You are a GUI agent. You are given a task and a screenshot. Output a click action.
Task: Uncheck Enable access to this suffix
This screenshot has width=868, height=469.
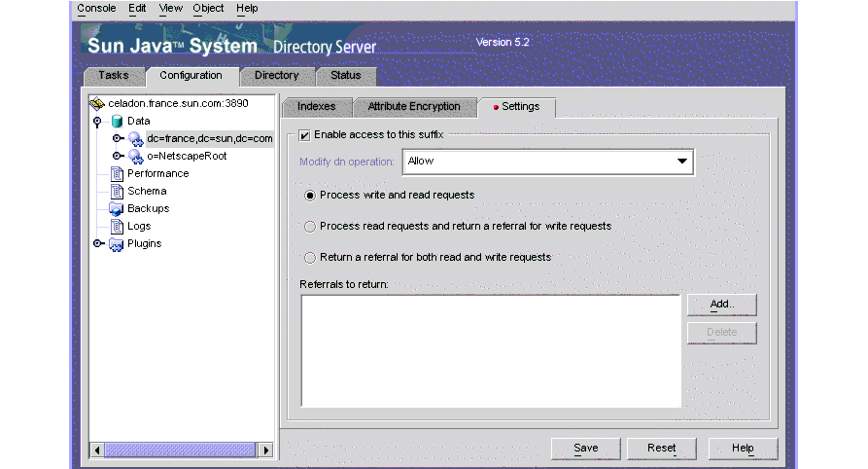(x=304, y=135)
